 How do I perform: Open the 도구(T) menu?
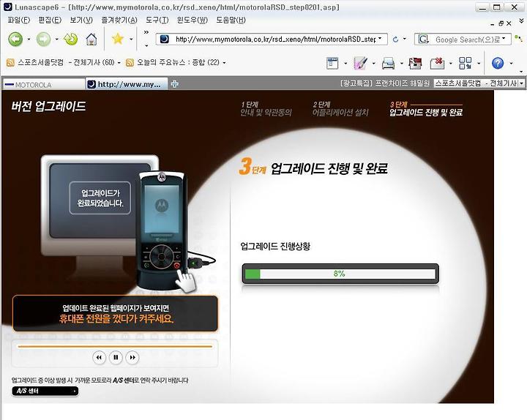[x=157, y=20]
